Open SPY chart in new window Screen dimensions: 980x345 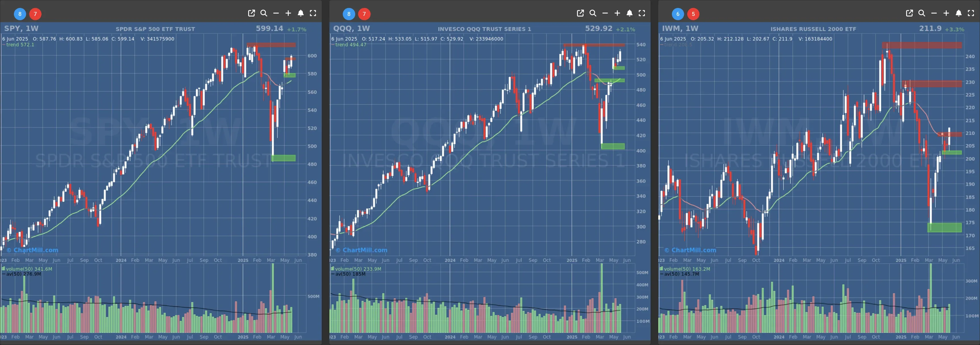(252, 13)
